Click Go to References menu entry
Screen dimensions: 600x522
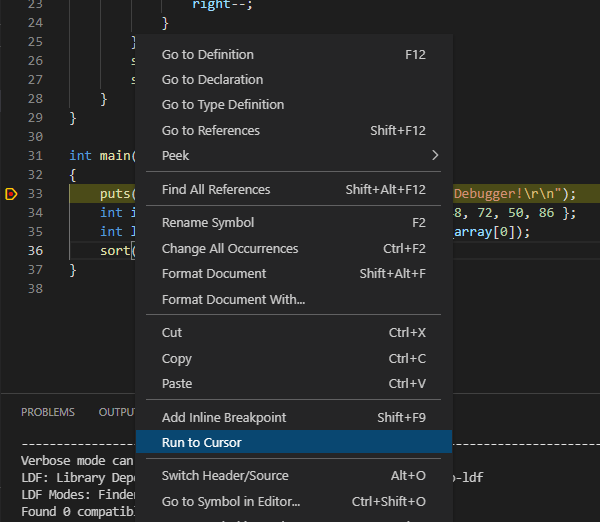tap(211, 130)
